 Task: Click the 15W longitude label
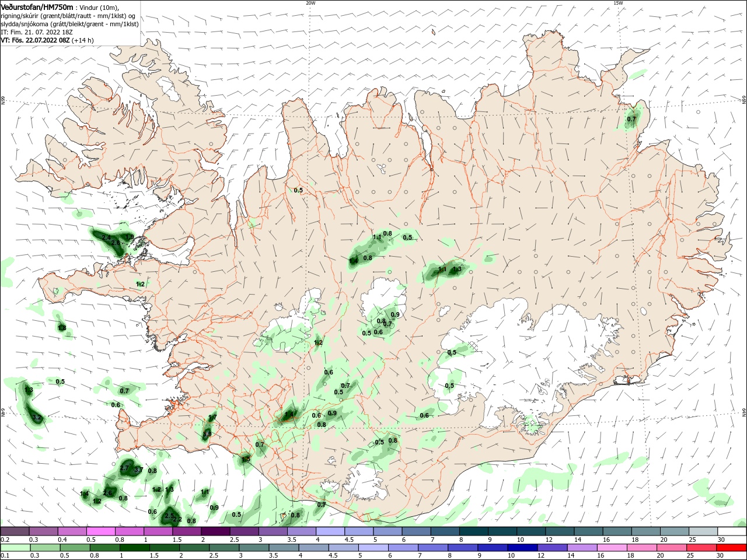coord(618,3)
